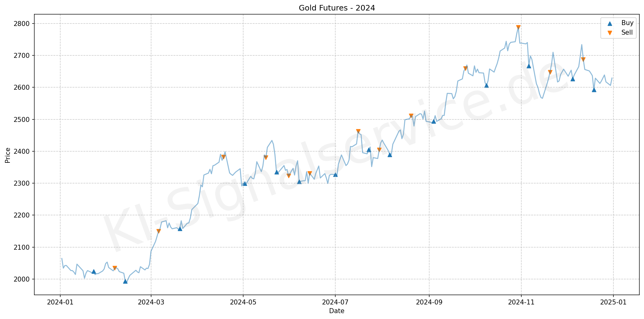Click the Buy marker in late January 2024
This screenshot has width=644, height=319.
pos(94,271)
